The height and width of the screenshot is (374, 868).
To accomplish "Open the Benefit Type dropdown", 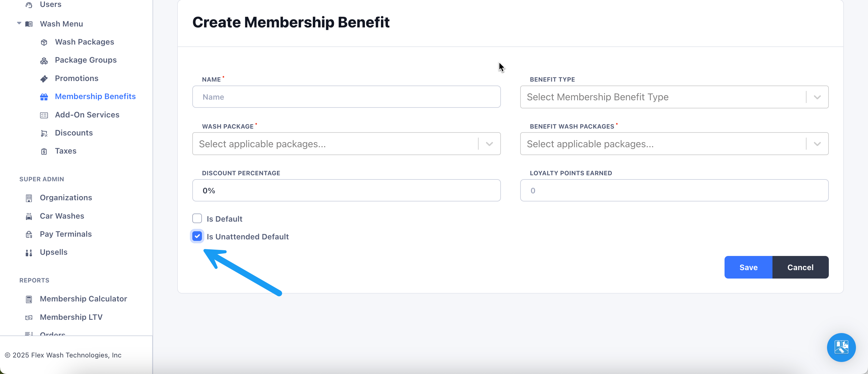I will click(674, 97).
